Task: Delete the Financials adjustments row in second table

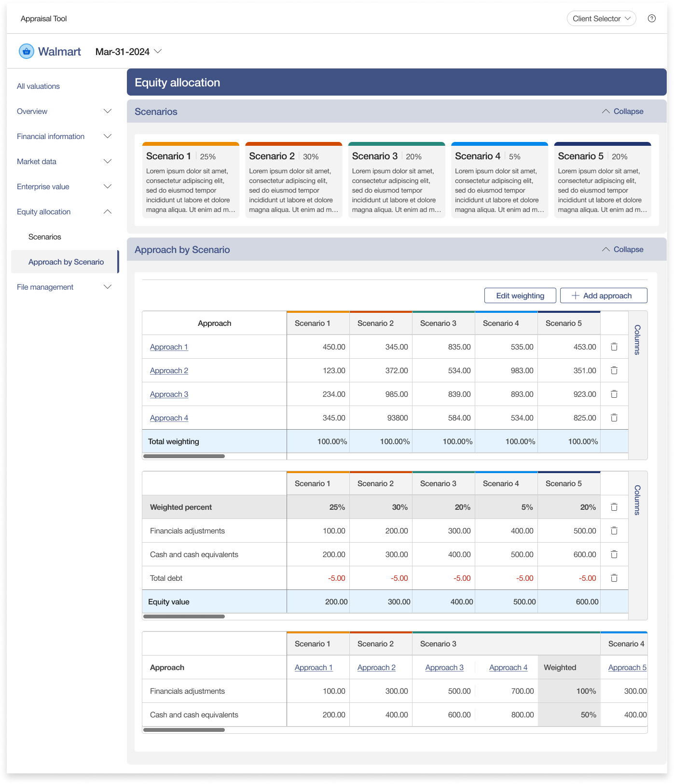Action: click(x=614, y=531)
